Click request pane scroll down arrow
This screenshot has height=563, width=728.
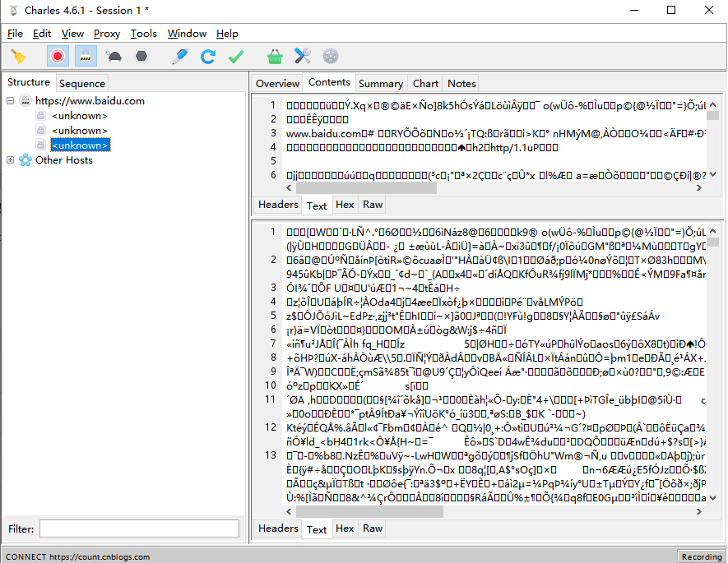[x=713, y=175]
